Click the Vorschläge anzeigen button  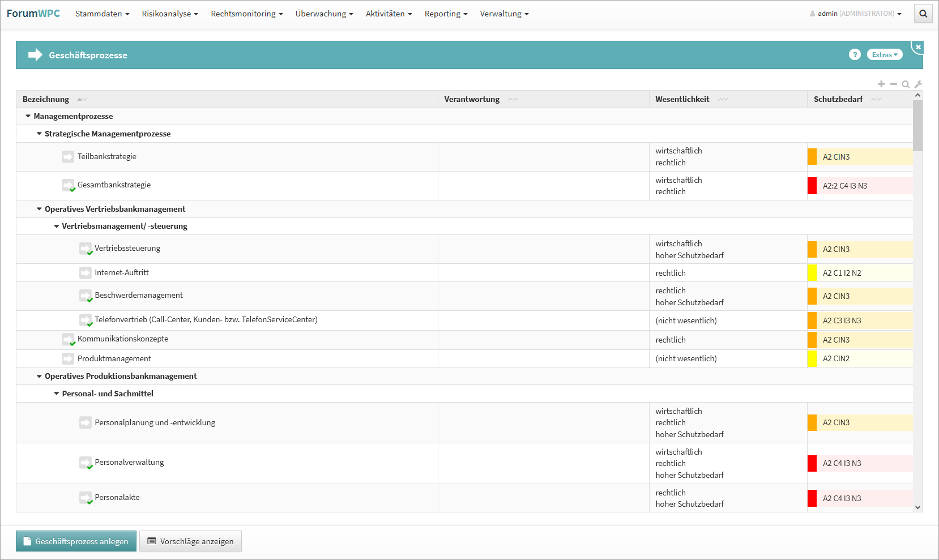190,541
